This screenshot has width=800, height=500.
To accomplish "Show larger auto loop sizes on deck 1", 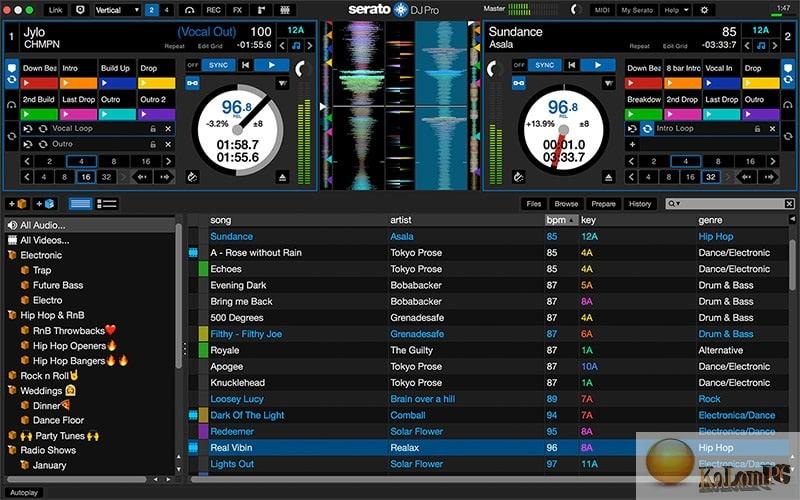I will (x=168, y=161).
